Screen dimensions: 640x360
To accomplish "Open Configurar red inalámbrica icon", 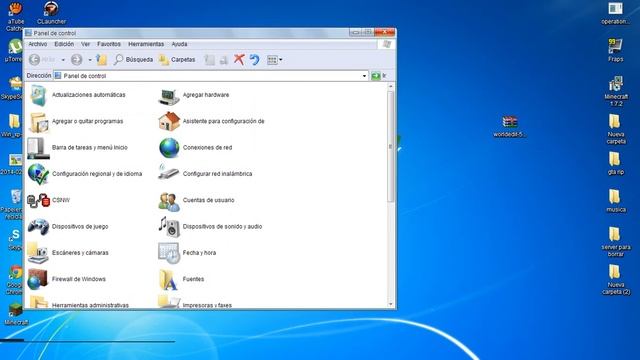I will pos(169,173).
